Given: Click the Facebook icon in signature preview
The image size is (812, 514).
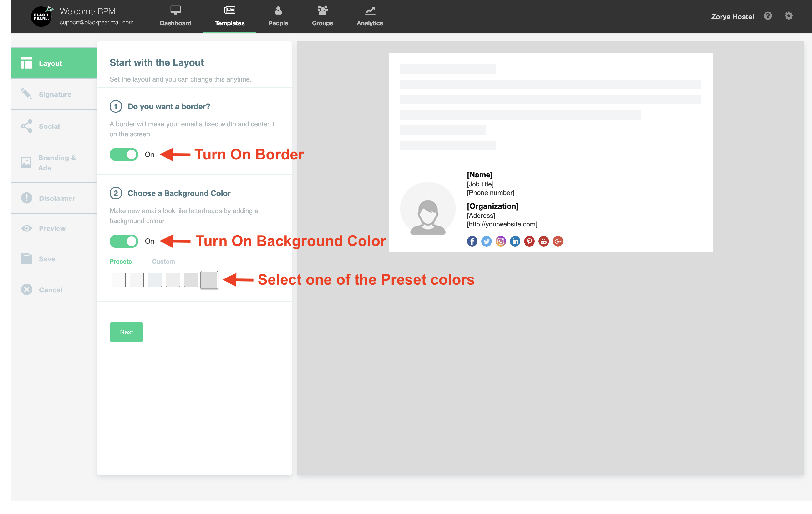Looking at the screenshot, I should point(472,241).
